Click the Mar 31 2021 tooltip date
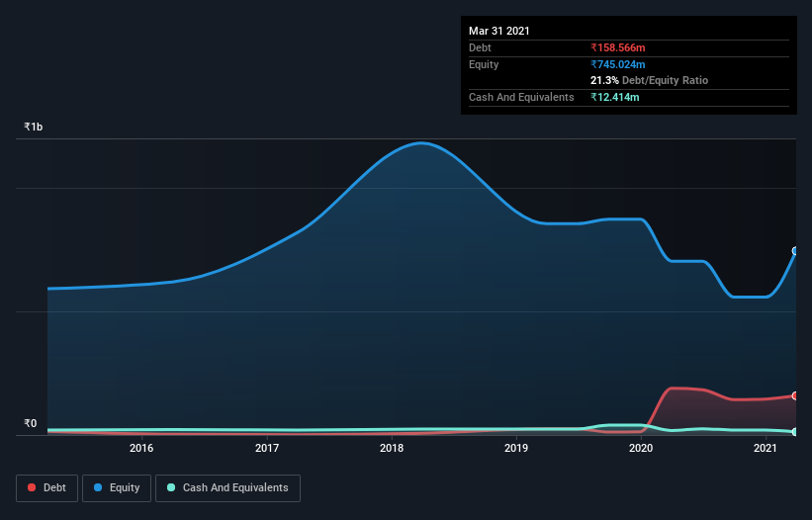The image size is (812, 520). (x=499, y=31)
